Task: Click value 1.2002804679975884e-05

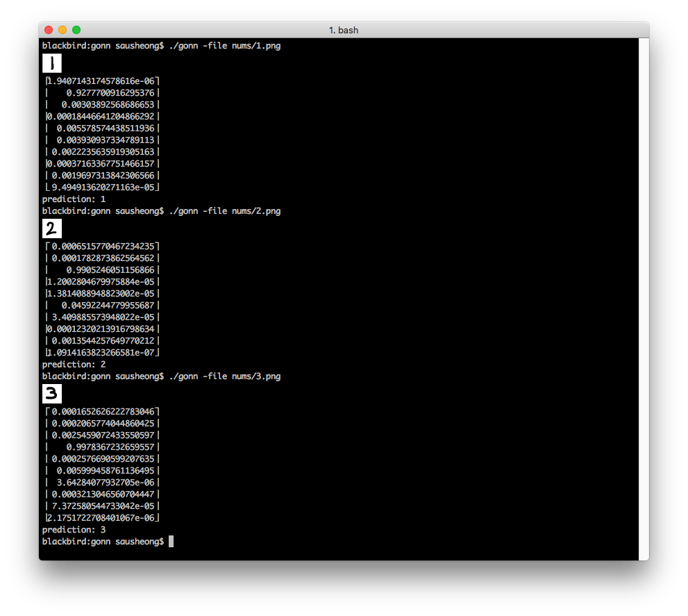Action: tap(101, 282)
